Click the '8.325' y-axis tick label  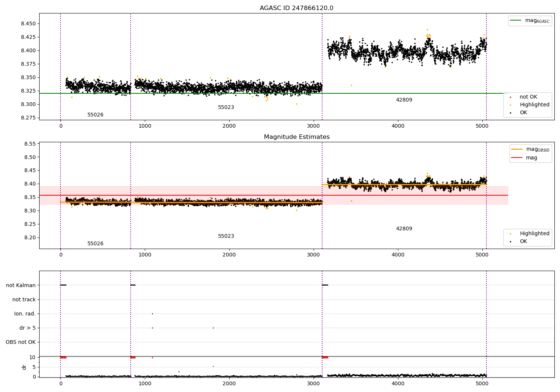coord(28,91)
